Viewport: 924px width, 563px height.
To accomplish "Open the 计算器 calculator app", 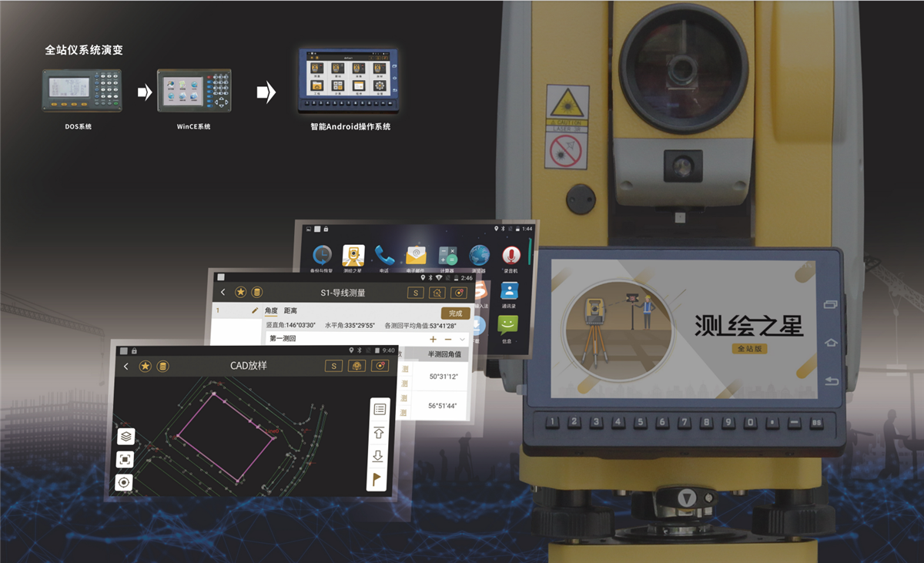I will click(448, 255).
